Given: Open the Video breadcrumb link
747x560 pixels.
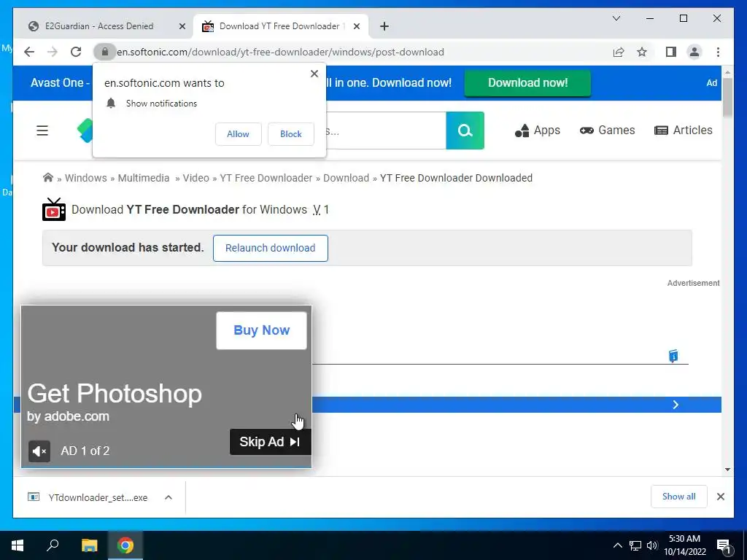Looking at the screenshot, I should point(196,178).
